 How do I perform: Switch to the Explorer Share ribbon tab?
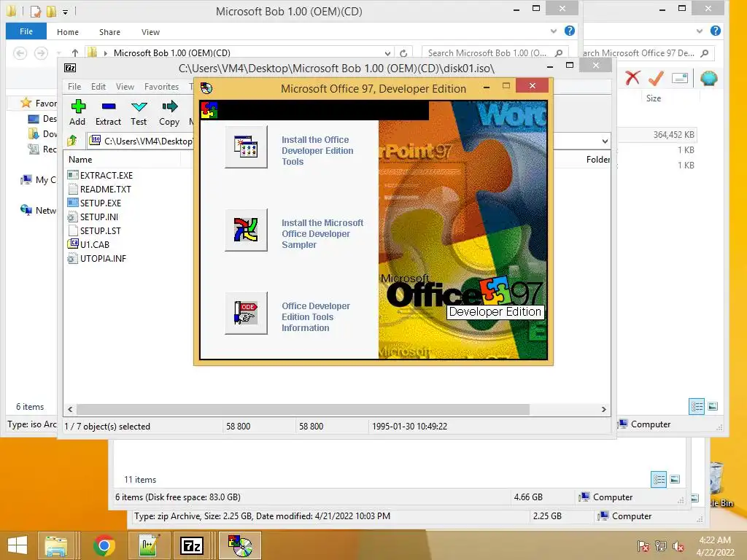click(x=109, y=32)
